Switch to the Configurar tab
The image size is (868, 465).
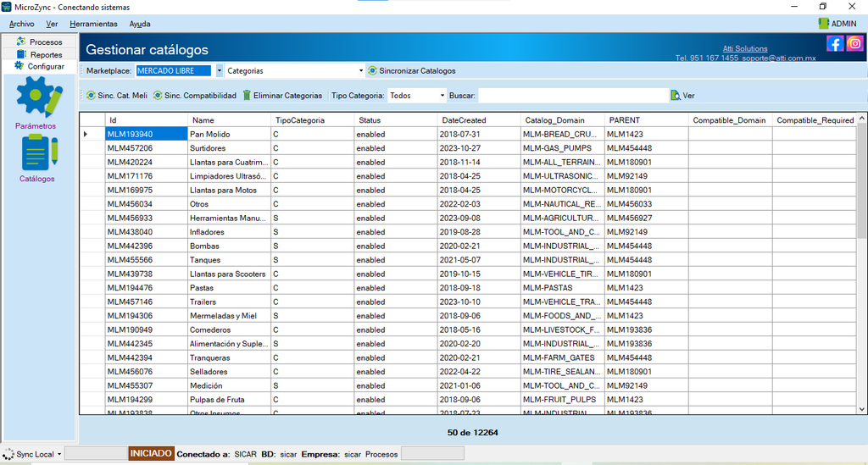point(39,66)
